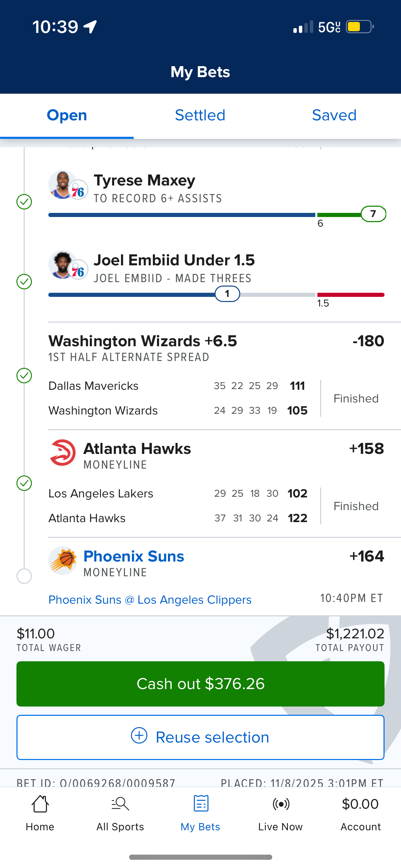Open Phoenix Suns @ Los Angeles Clippers link
Image resolution: width=401 pixels, height=868 pixels.
[x=150, y=600]
